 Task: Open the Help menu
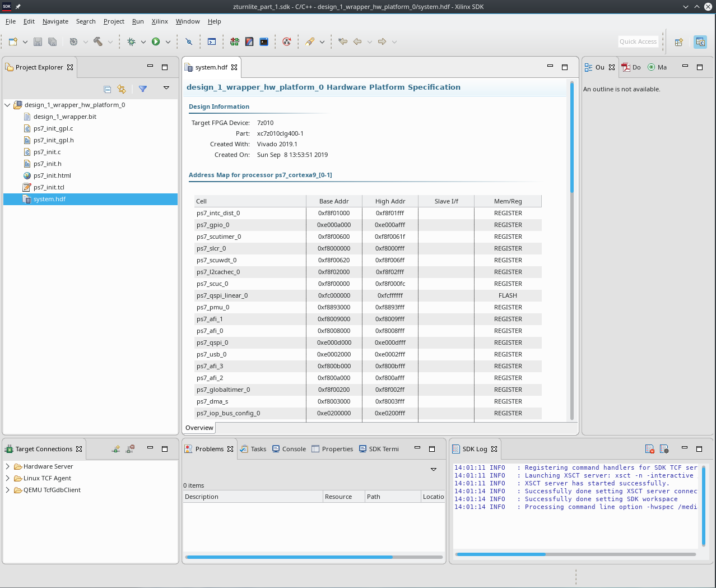pos(215,21)
